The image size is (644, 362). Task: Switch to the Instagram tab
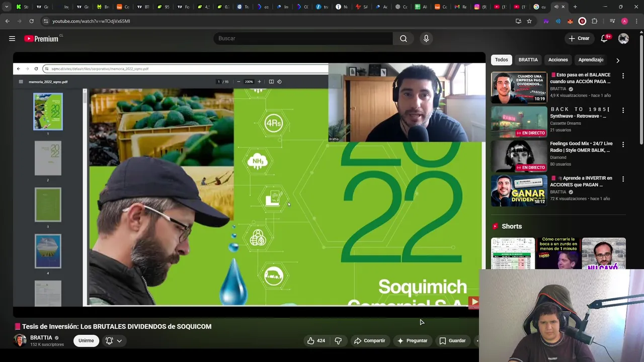pos(480,7)
